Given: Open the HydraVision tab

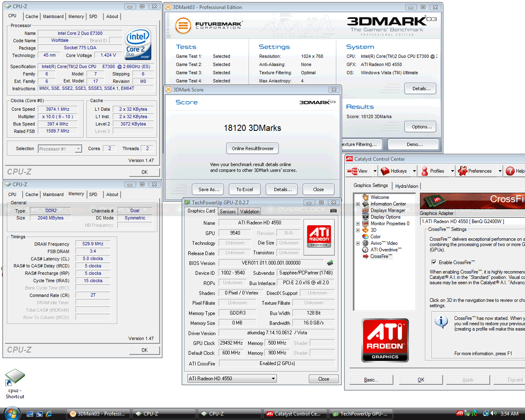Looking at the screenshot, I should tap(406, 186).
